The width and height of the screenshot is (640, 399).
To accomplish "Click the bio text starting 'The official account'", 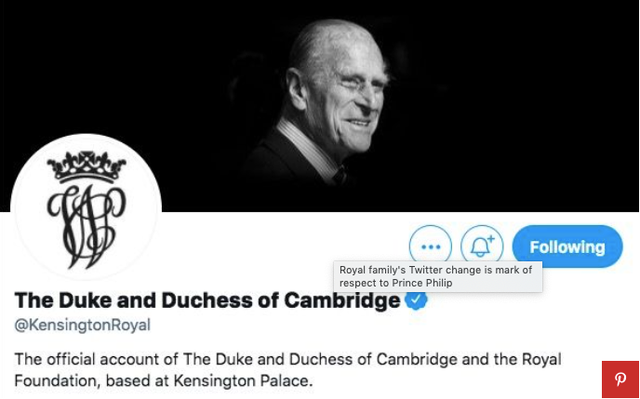I will 288,370.
